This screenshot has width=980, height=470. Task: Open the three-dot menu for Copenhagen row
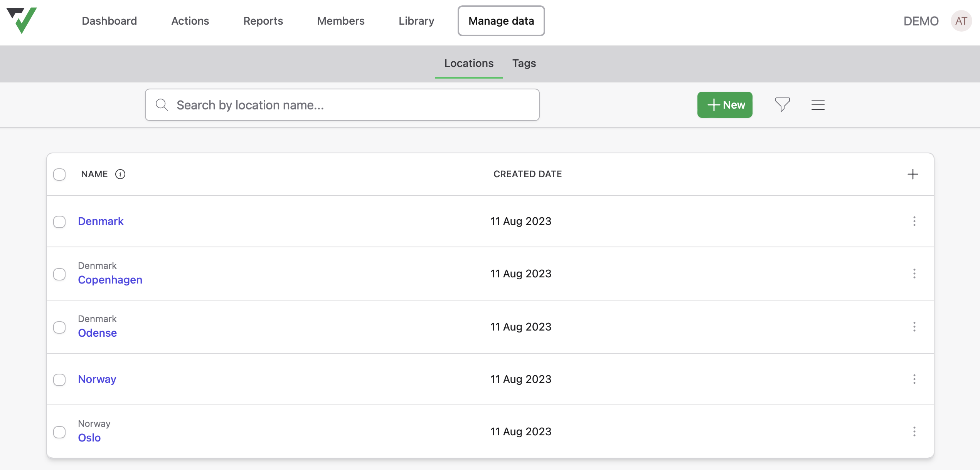point(914,274)
